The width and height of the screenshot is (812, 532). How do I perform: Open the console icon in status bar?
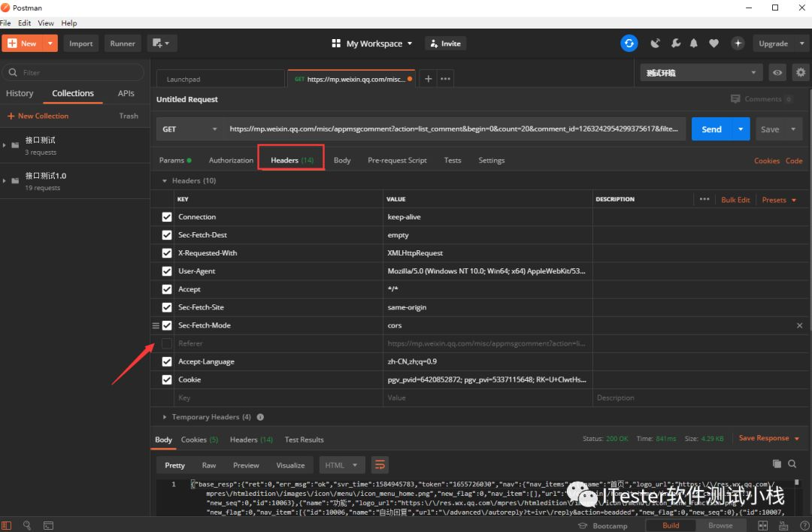(48, 525)
